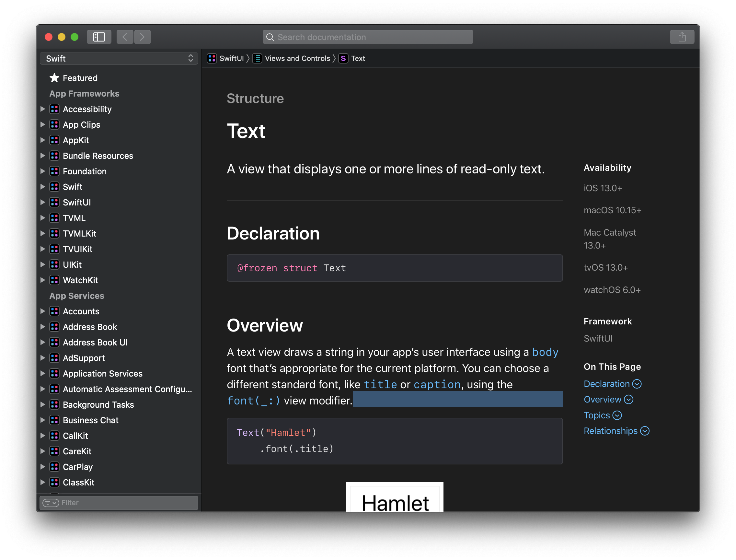Expand the SwiftUI framework tree
Viewport: 736px width, 560px height.
click(43, 202)
